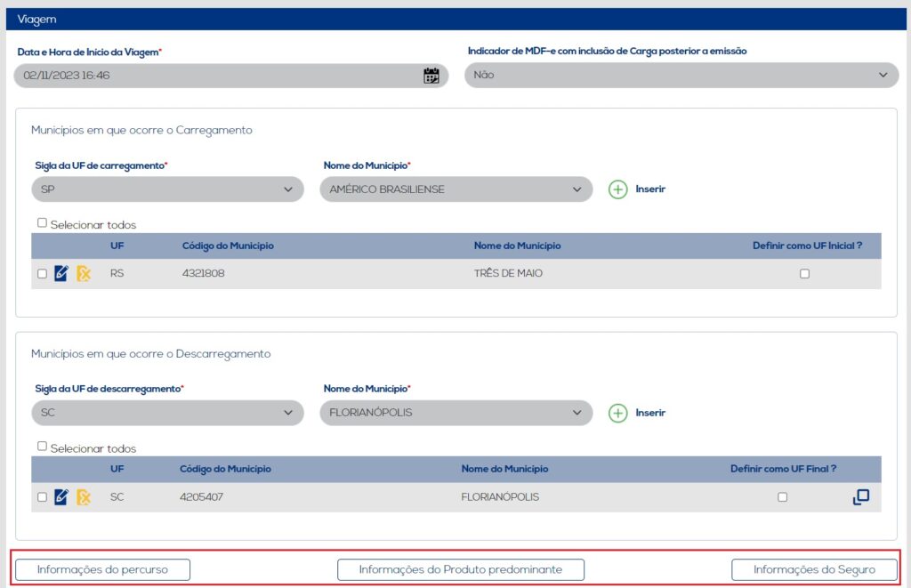Check Selecionar todos in the Descarregamento section
911x588 pixels.
click(42, 447)
